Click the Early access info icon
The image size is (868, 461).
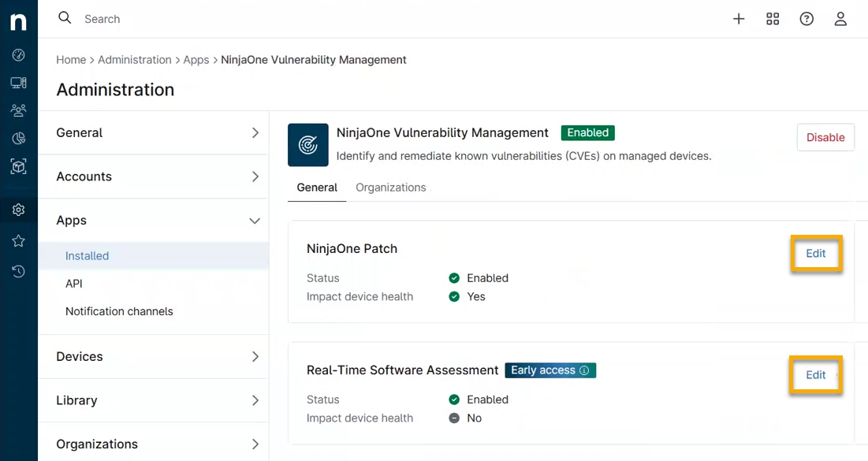click(584, 370)
